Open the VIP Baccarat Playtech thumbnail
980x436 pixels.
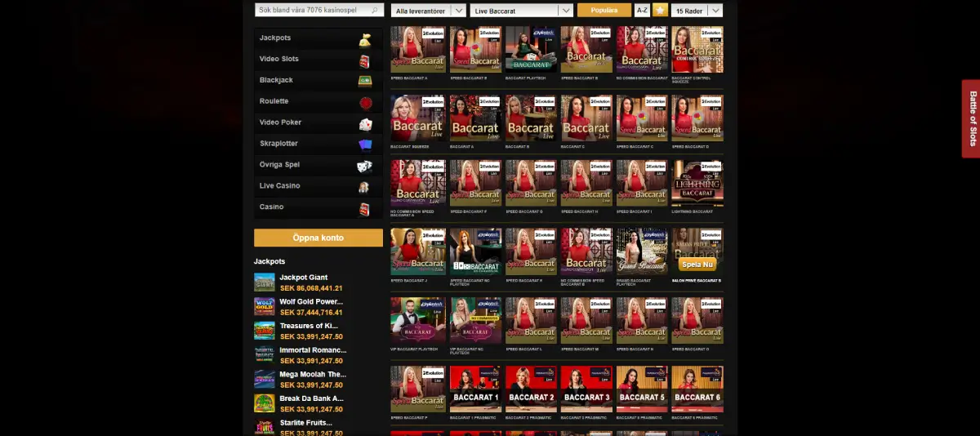tap(418, 321)
